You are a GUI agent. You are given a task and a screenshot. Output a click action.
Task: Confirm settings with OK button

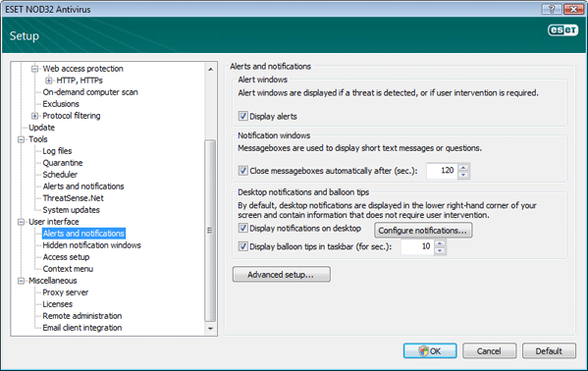[430, 350]
